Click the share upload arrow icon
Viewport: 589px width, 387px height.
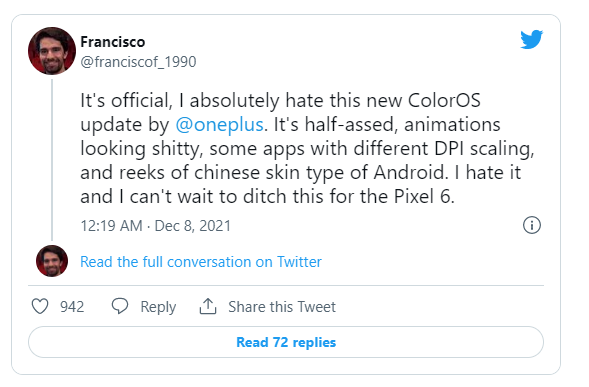(x=208, y=306)
